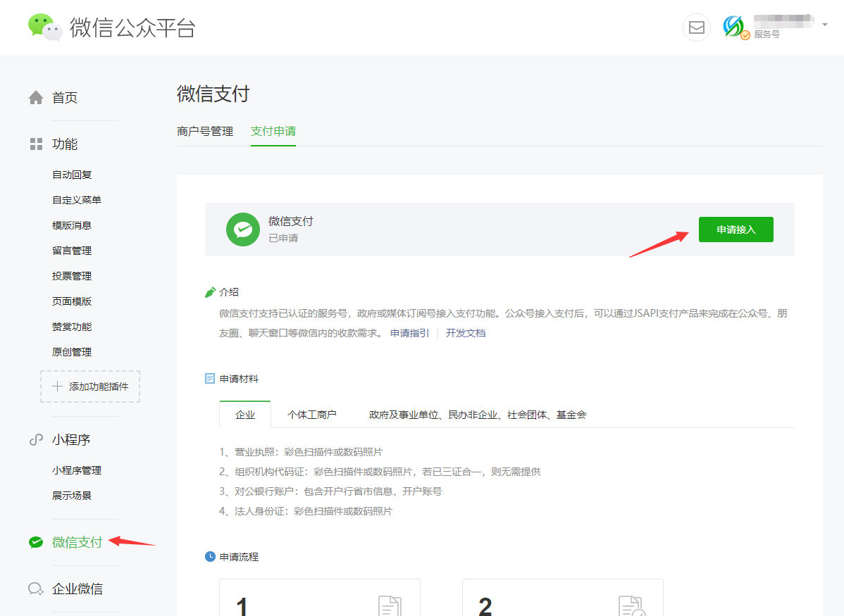The width and height of the screenshot is (844, 616).
Task: Select the 个体工商户 materials tab
Action: [x=311, y=415]
